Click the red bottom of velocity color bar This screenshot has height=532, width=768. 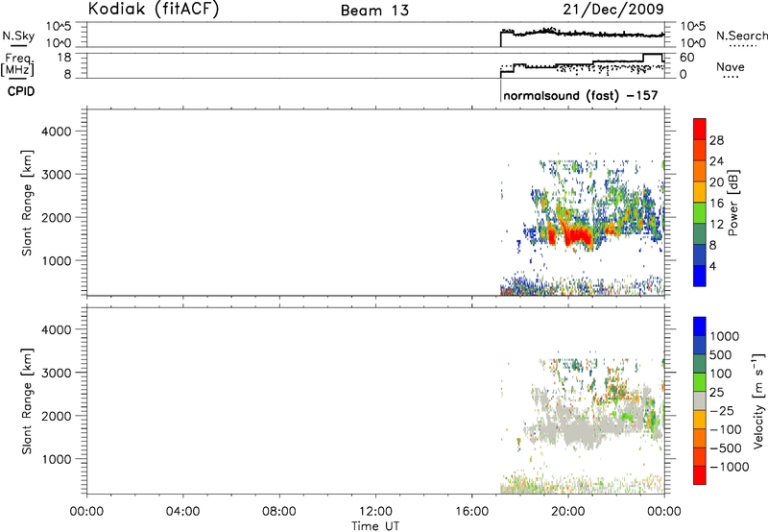coord(700,475)
